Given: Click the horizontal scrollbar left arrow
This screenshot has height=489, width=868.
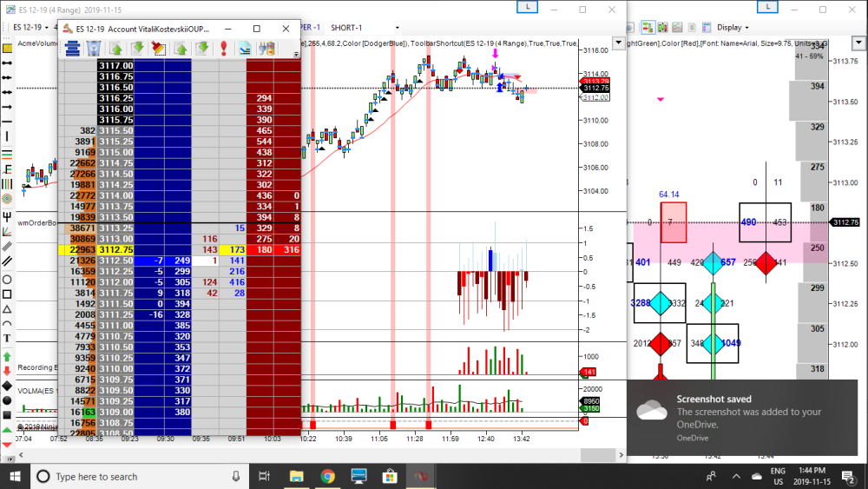Looking at the screenshot, I should [21, 454].
